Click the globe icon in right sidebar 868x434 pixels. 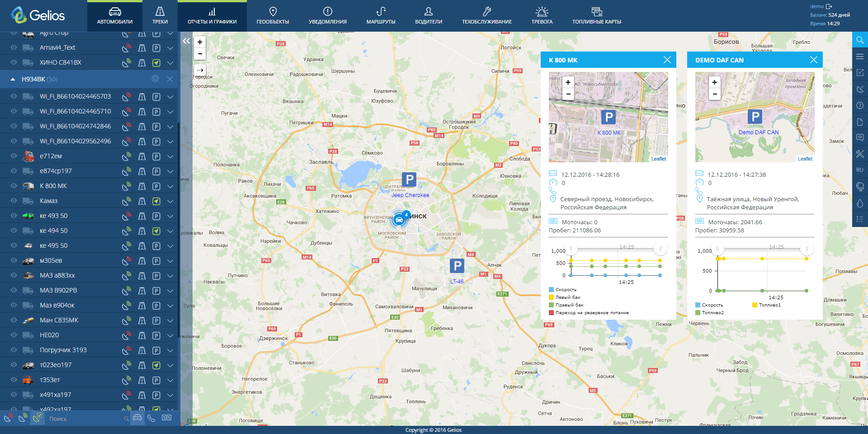click(860, 186)
